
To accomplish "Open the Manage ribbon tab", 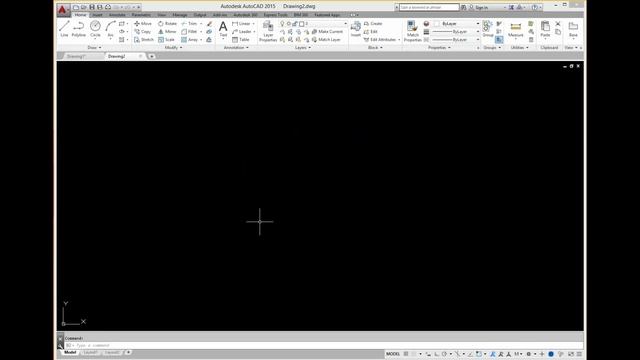I will coord(180,15).
